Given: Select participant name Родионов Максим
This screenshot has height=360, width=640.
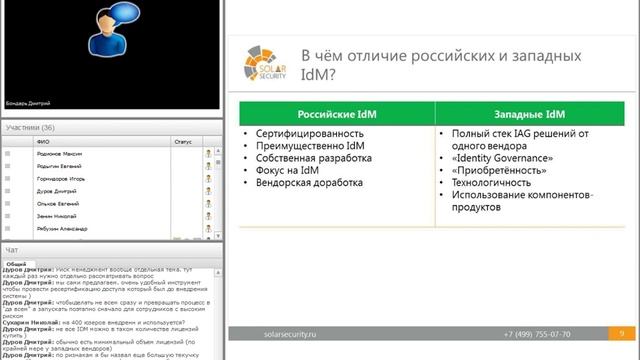Looking at the screenshot, I should [59, 154].
